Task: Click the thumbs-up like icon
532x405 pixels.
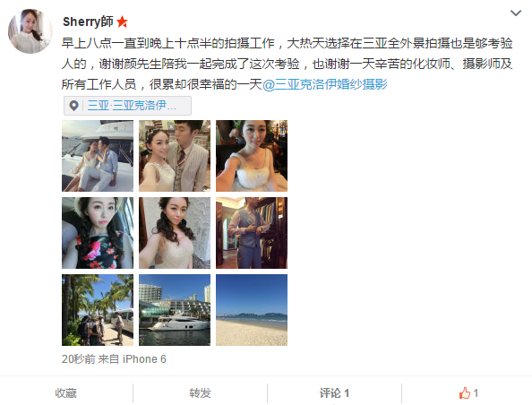Action: pyautogui.click(x=465, y=393)
